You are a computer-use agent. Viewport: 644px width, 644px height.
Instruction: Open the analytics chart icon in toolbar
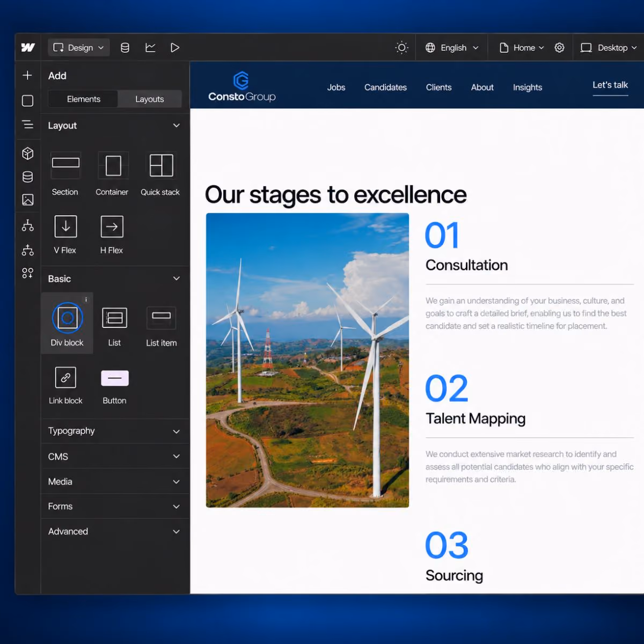point(150,48)
